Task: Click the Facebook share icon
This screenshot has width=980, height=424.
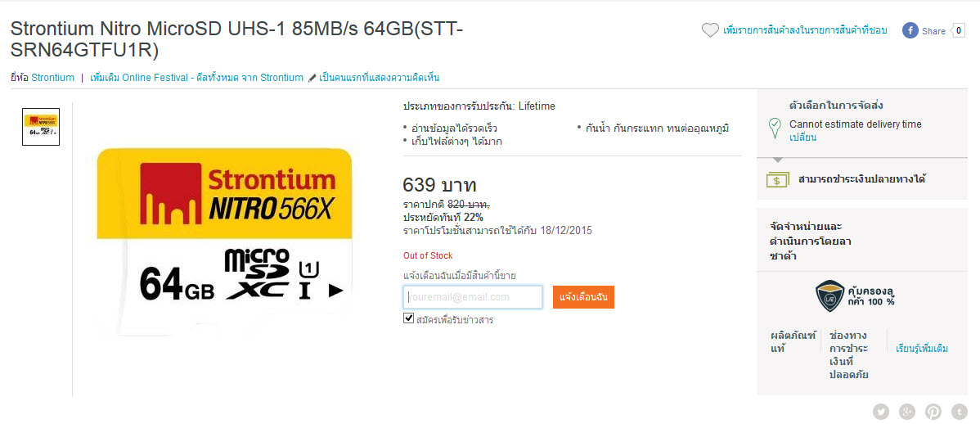Action: pos(910,30)
